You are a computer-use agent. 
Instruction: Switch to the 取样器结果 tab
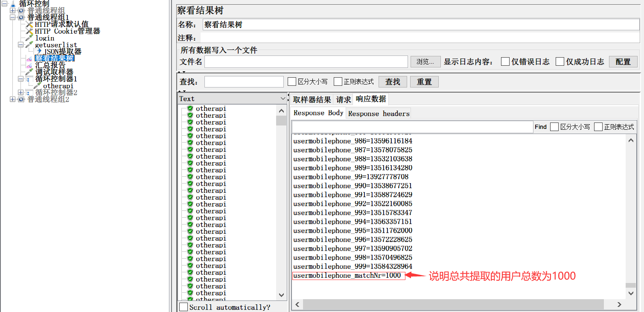(312, 99)
